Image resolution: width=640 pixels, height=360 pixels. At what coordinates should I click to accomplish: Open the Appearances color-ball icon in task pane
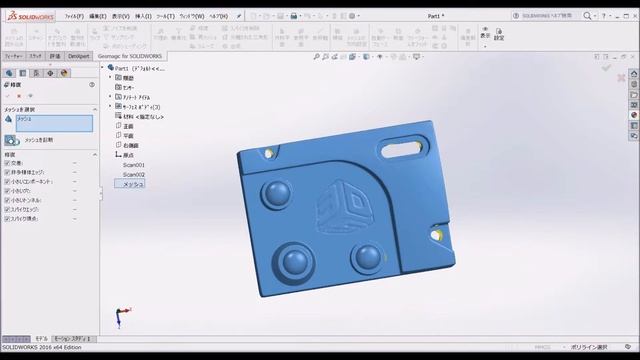pos(634,115)
